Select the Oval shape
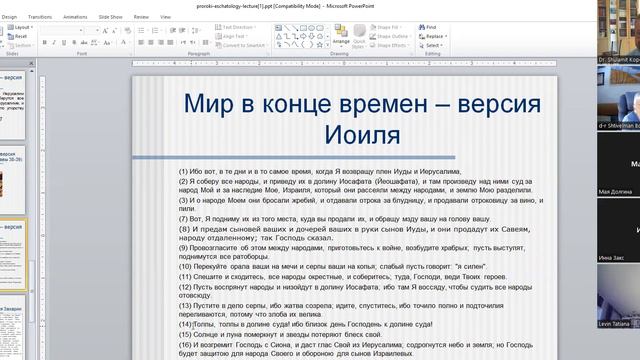Screen dimensions: 640x360 [x=311, y=28]
